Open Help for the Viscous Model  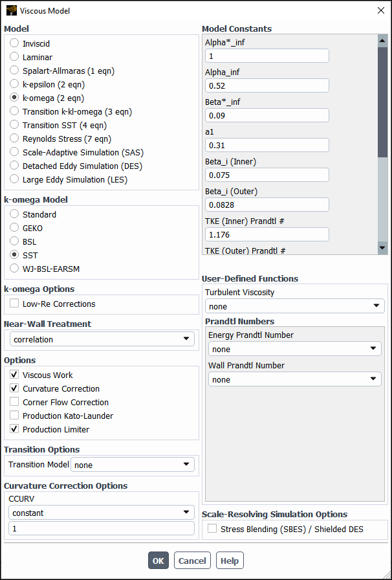tap(230, 561)
